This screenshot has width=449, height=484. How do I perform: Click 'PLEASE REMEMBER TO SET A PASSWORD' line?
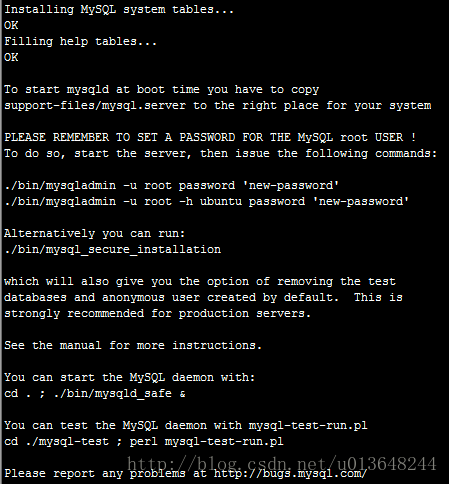click(210, 137)
